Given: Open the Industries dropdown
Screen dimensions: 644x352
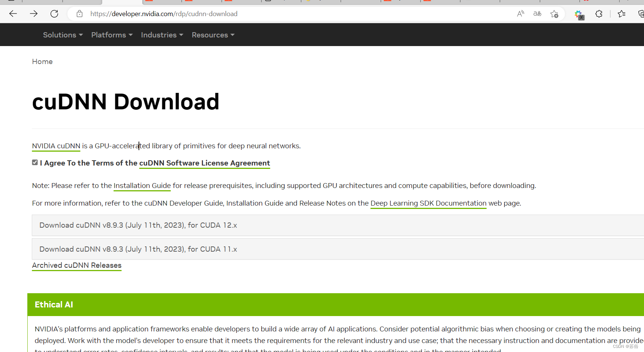Looking at the screenshot, I should point(162,34).
